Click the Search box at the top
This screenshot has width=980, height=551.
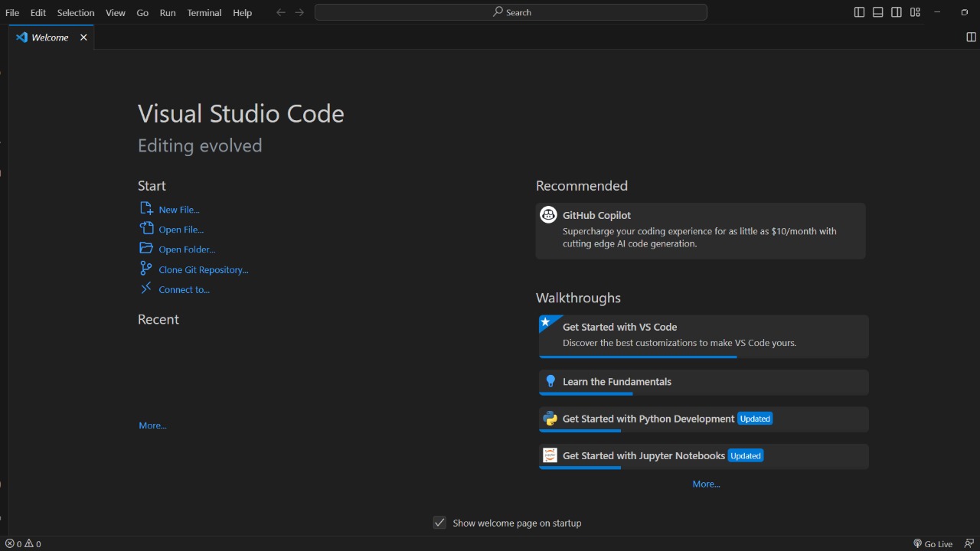510,12
